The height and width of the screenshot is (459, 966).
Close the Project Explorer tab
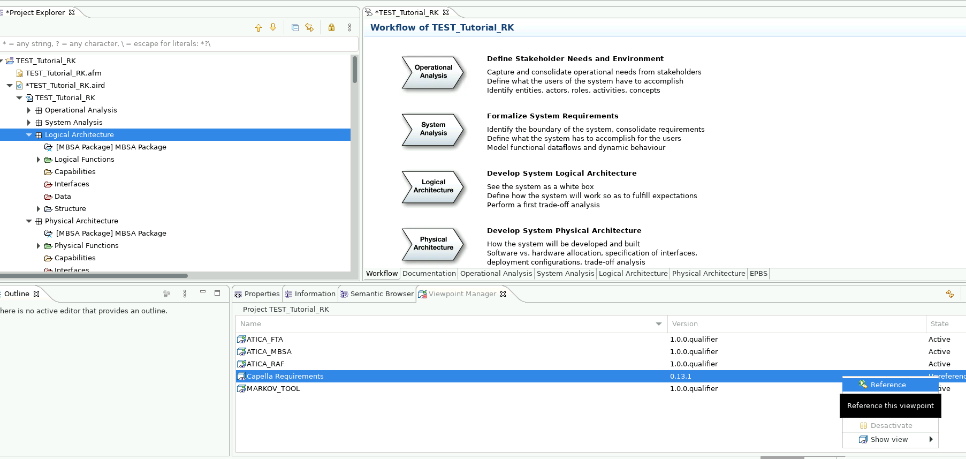point(71,12)
